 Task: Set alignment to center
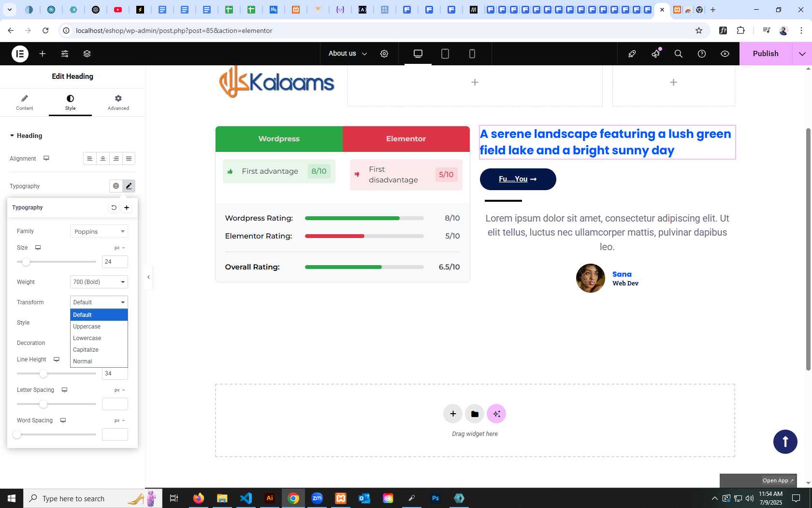coord(103,159)
